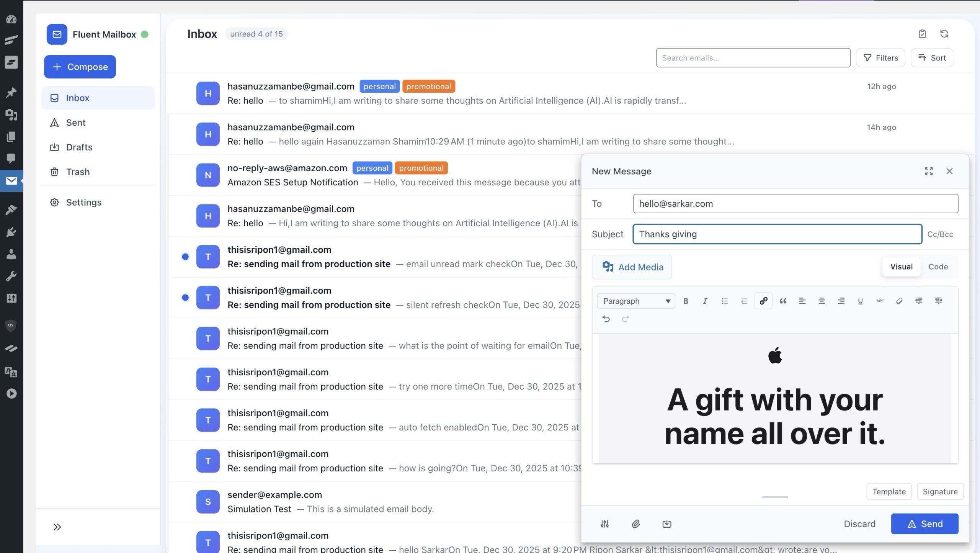Image resolution: width=980 pixels, height=553 pixels.
Task: Click the Cc/Bcc link
Action: (x=940, y=234)
